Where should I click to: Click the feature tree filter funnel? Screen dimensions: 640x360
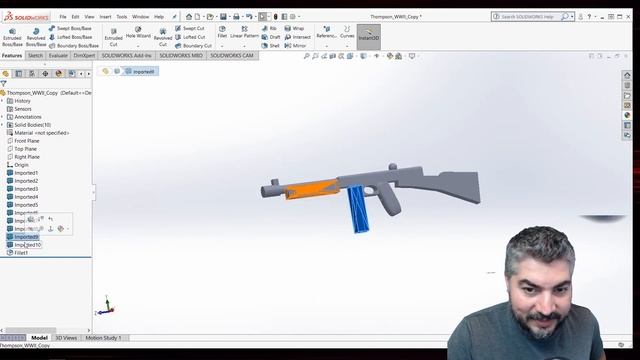4,84
